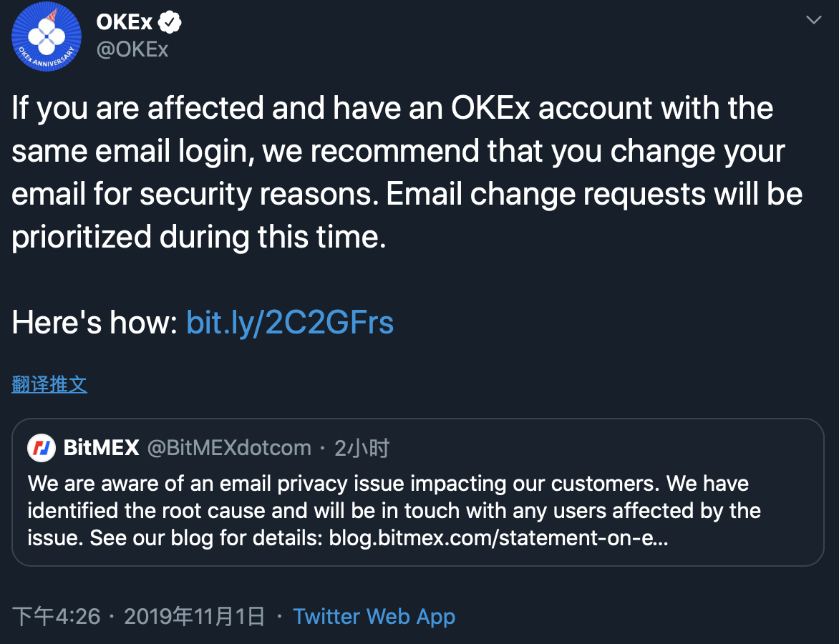Open the bit.ly/2C2GFrs link

[x=289, y=322]
